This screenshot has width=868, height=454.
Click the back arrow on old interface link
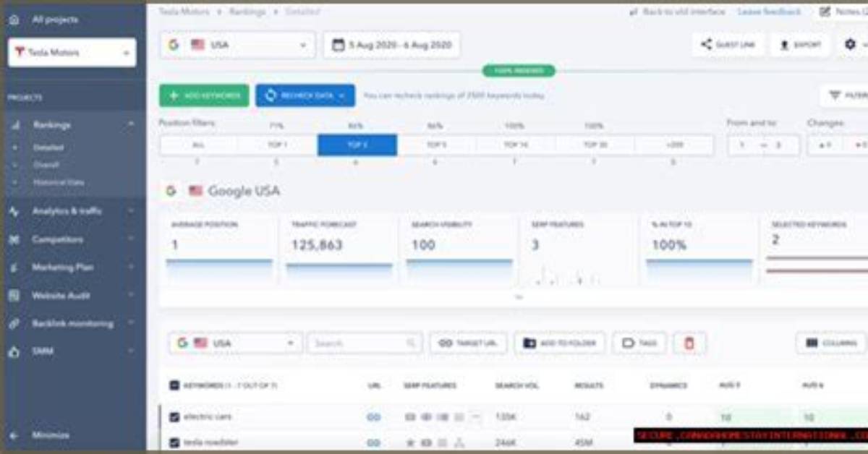(634, 12)
